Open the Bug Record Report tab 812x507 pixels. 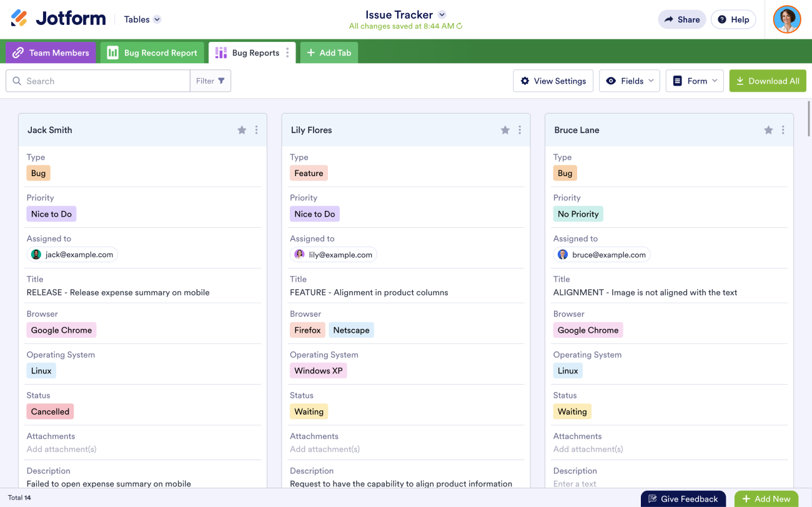tap(152, 53)
